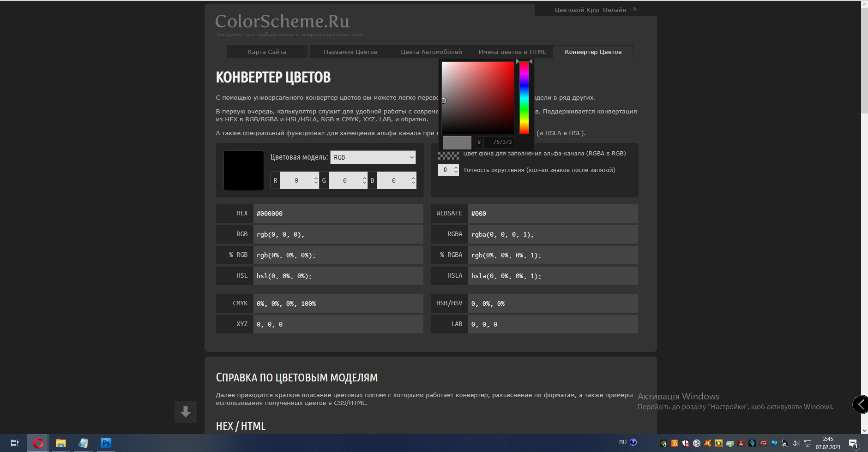The width and height of the screenshot is (868, 452).
Task: Click the taskbar clock showing 2:45
Action: click(828, 443)
